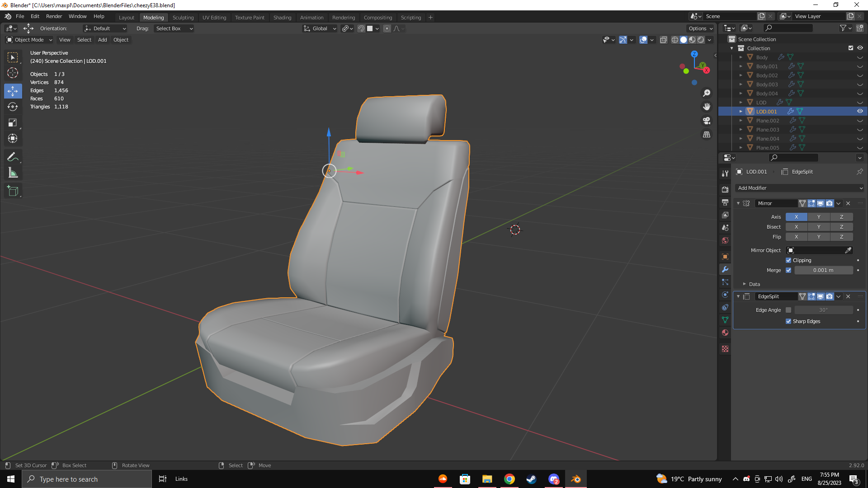Choose the Measure tool
868x488 pixels.
[13, 173]
